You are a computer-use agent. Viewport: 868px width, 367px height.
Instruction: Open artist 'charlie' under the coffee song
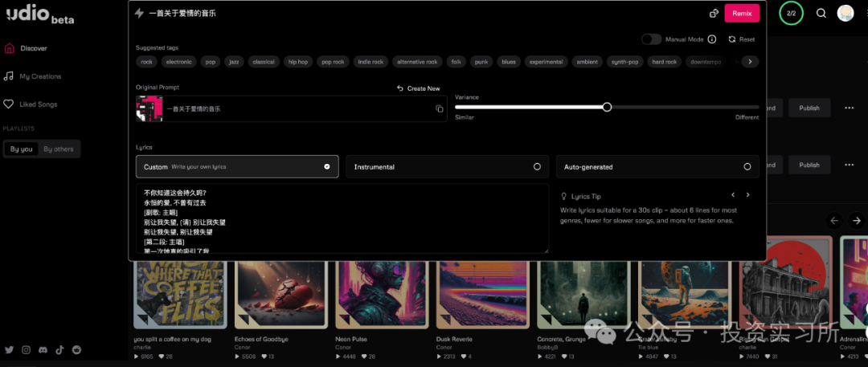(x=142, y=347)
